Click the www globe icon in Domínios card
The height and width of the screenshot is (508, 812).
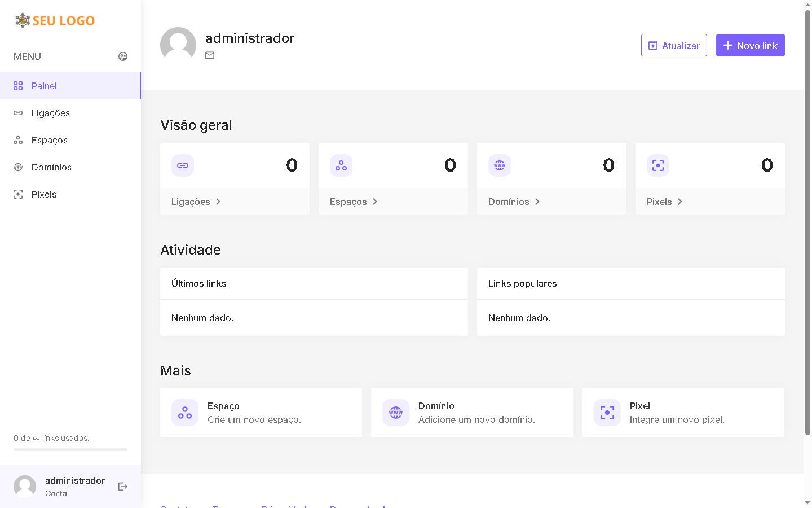coord(500,165)
